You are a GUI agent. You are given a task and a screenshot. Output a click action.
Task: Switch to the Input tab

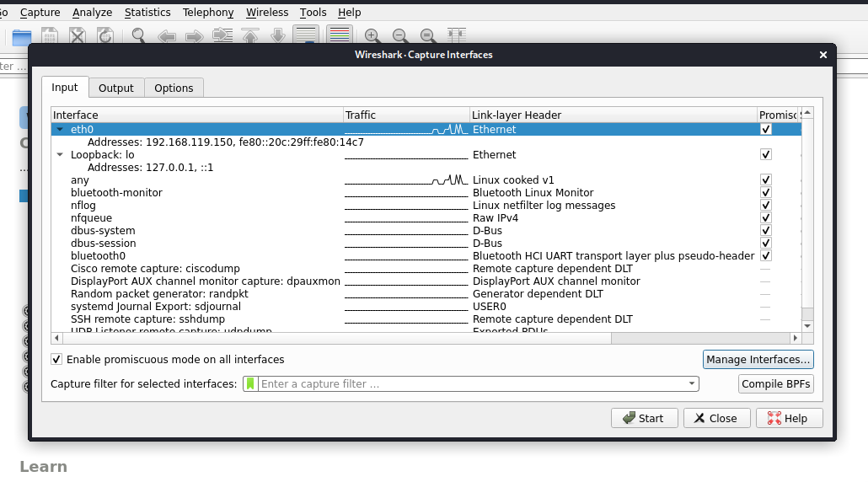65,88
